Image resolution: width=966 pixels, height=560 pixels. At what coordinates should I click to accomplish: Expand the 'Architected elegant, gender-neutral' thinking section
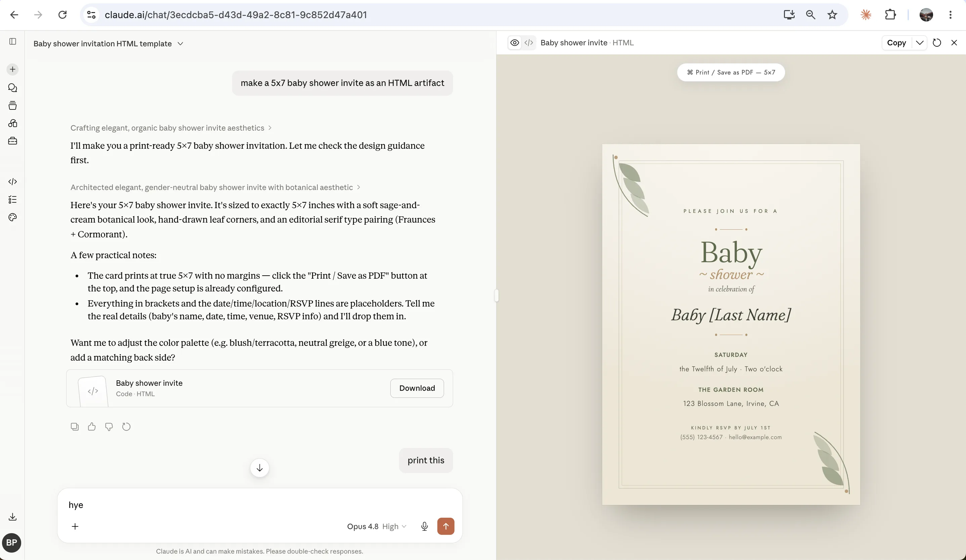[x=215, y=187]
